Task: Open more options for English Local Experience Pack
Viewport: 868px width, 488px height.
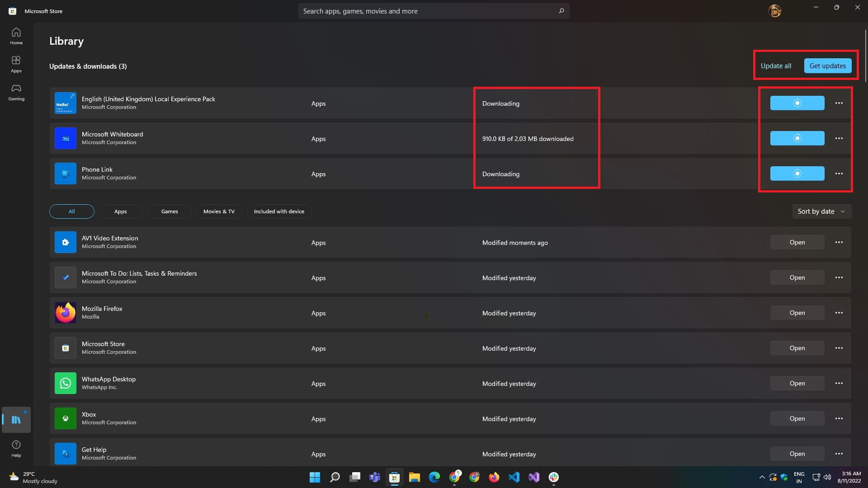Action: [x=839, y=103]
